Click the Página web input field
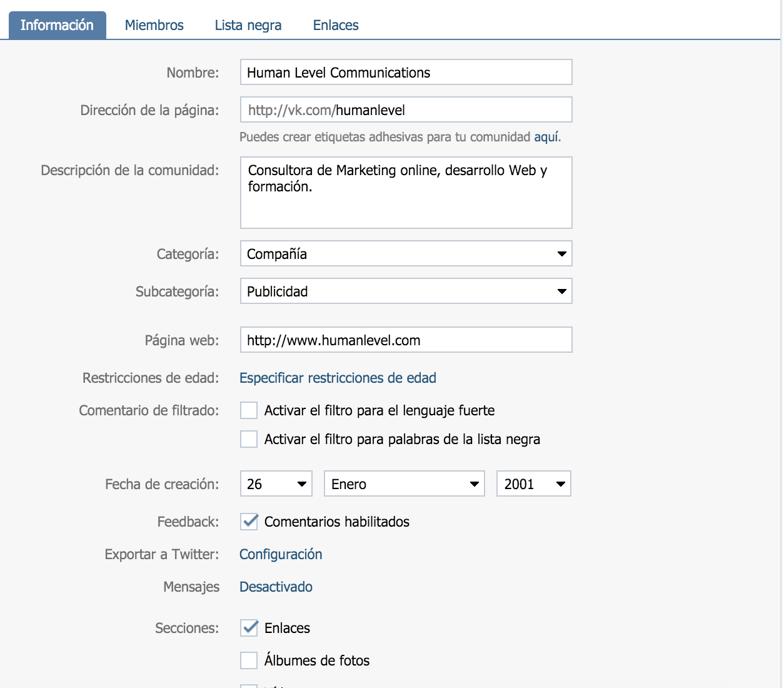This screenshot has width=784, height=688. [406, 340]
